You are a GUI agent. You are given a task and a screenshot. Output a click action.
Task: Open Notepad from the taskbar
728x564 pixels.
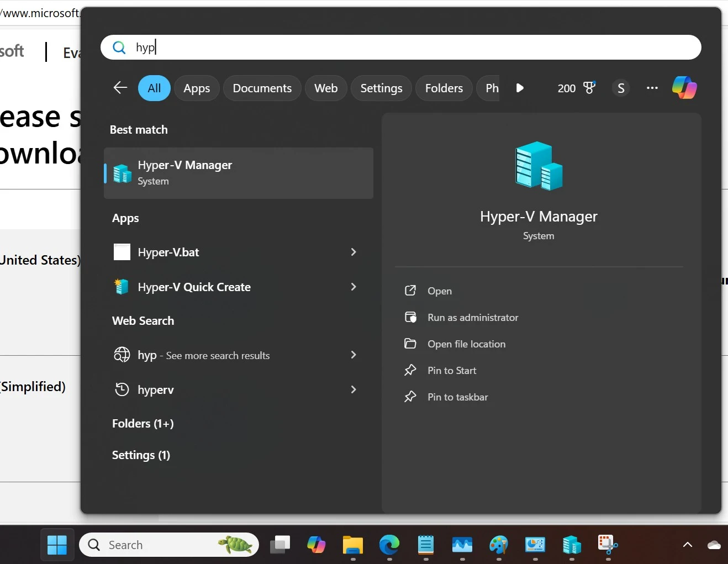[426, 545]
